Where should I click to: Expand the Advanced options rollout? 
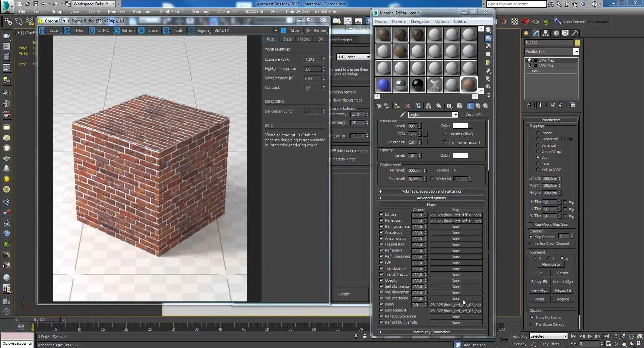click(x=431, y=198)
